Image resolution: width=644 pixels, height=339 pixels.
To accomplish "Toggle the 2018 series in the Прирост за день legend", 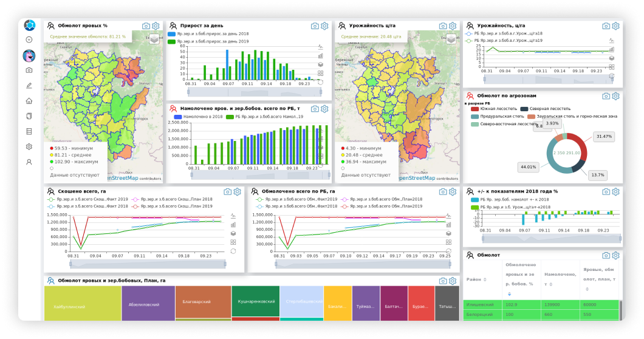I will [208, 34].
